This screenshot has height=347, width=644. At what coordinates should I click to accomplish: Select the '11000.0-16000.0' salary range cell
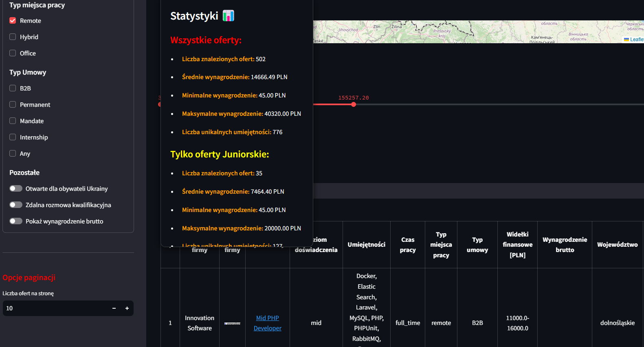[x=518, y=323]
